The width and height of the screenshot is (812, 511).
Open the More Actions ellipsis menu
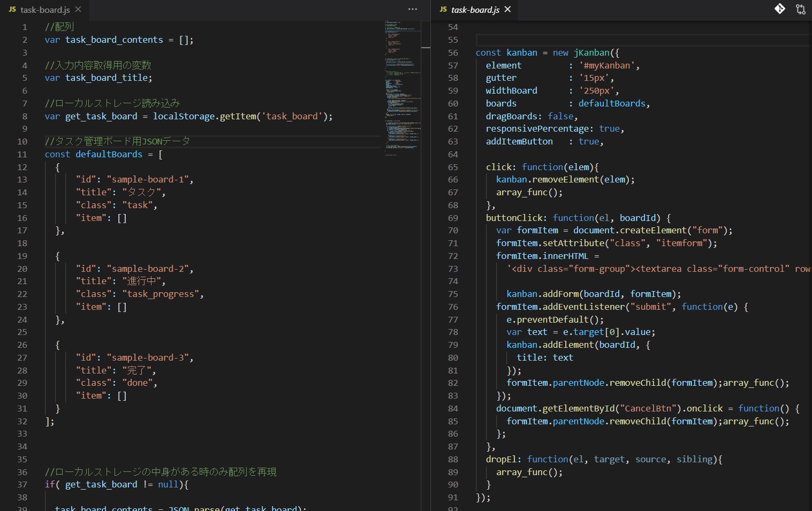[x=412, y=9]
